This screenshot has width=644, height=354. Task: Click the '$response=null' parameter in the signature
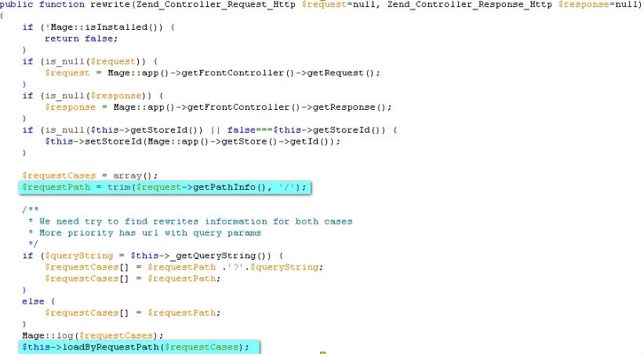click(598, 5)
